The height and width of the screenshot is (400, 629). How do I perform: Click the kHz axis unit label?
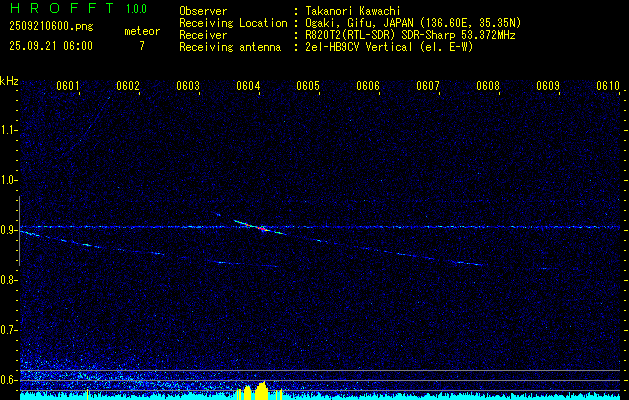pos(9,81)
